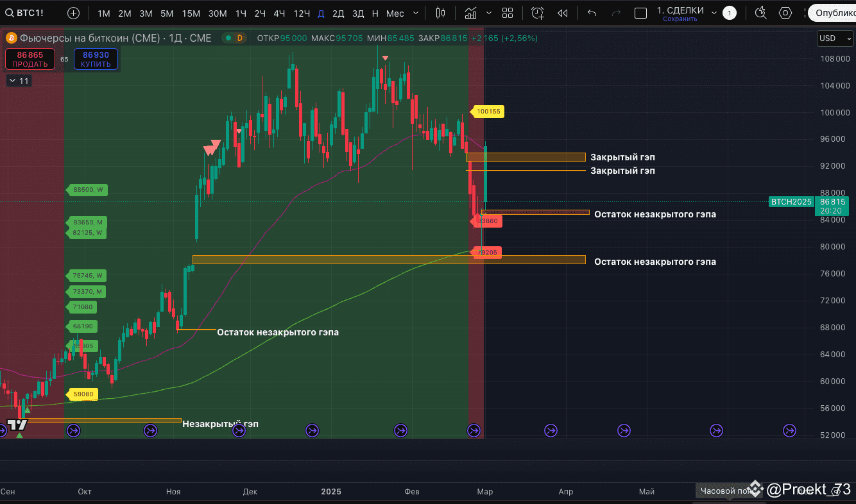Open the USD currency dropdown

tap(835, 38)
